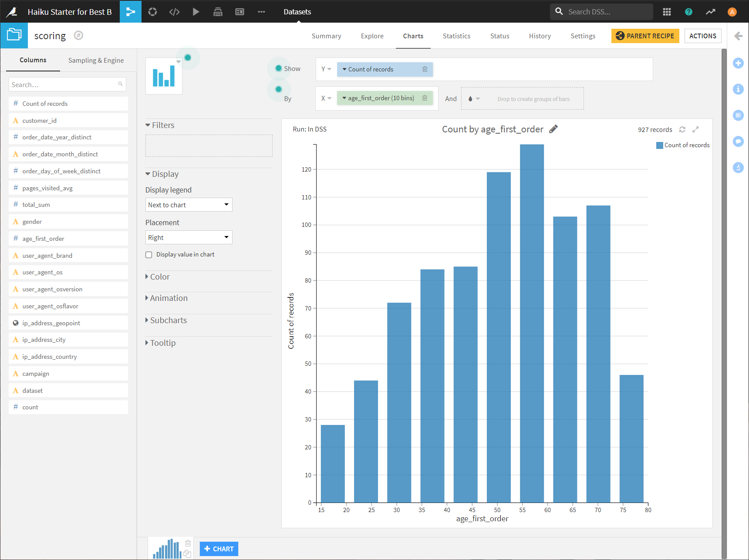Switch to the Statistics tab
The height and width of the screenshot is (560, 749).
click(x=456, y=36)
